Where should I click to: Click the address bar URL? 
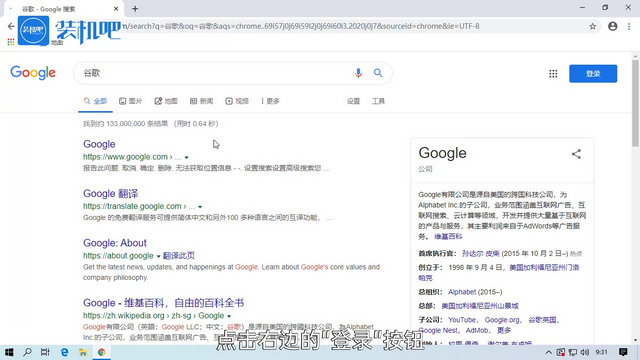tap(302, 26)
